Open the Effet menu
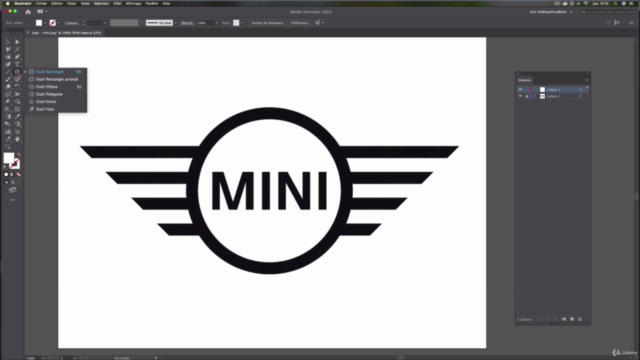The image size is (640, 360). coord(117,3)
